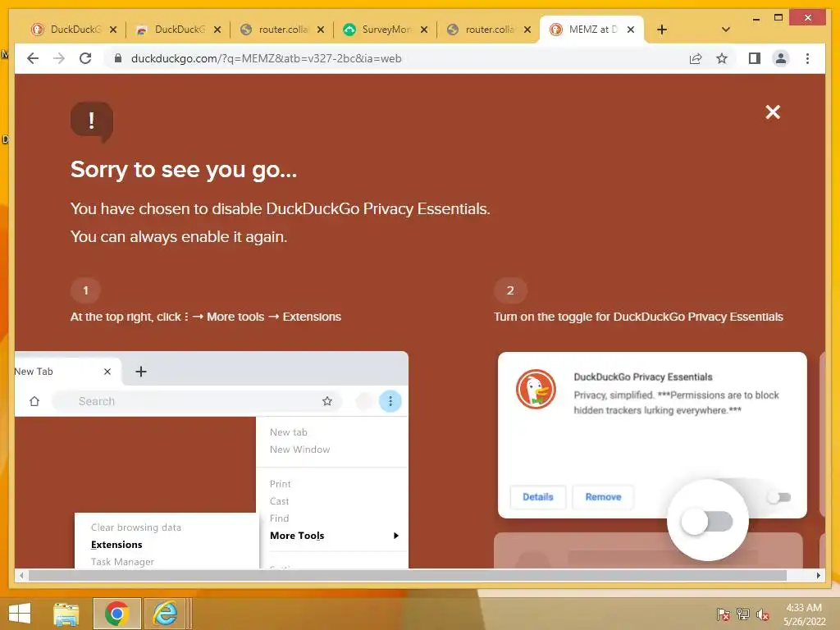Open the network icon in system tray
The height and width of the screenshot is (630, 840).
(x=742, y=614)
